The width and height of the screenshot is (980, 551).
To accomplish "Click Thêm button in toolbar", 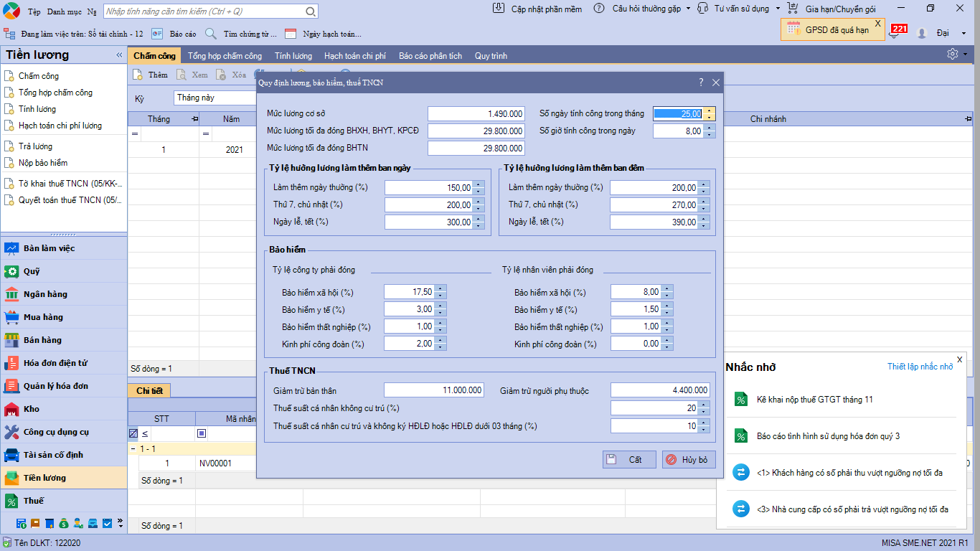I will 151,75.
